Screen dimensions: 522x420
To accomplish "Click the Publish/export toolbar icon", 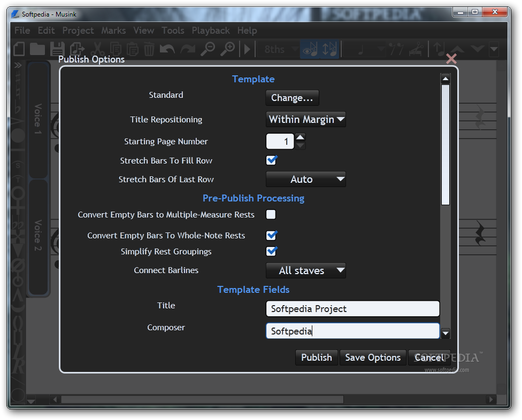I will click(77, 49).
